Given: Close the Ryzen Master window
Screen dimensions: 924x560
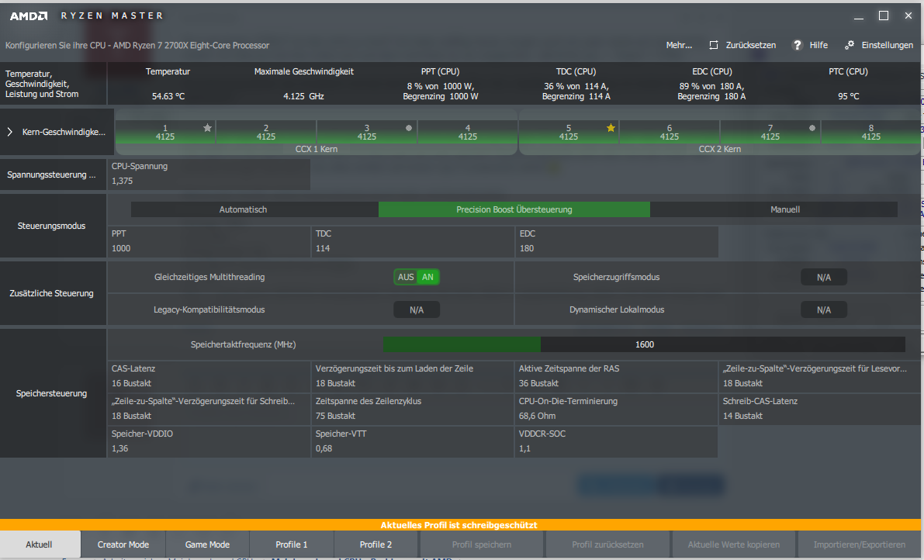Looking at the screenshot, I should pos(908,16).
